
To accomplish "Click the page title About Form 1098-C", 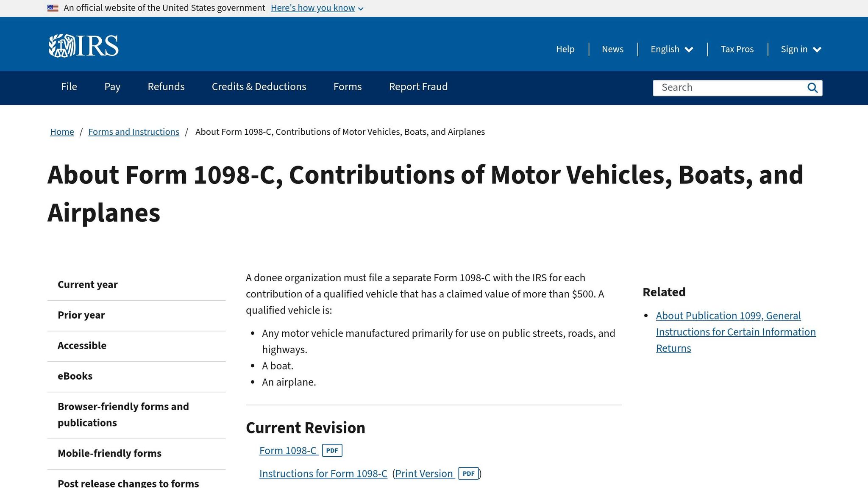I will click(426, 194).
